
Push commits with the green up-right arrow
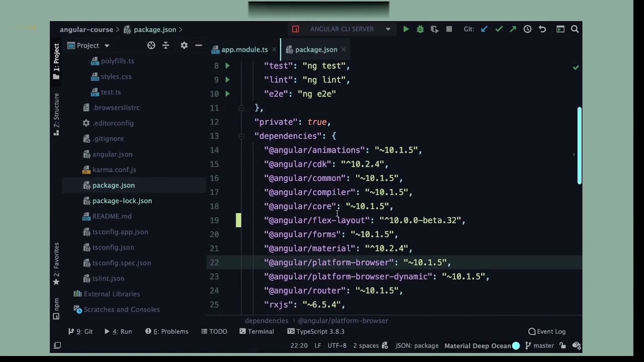[513, 29]
